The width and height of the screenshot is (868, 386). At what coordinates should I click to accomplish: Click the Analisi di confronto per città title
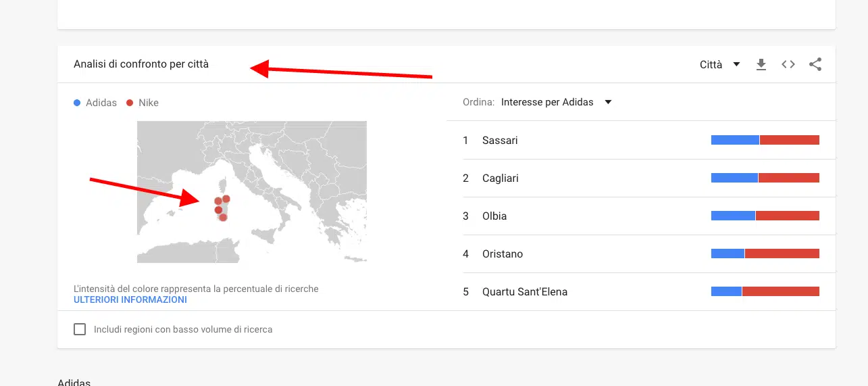coord(141,64)
